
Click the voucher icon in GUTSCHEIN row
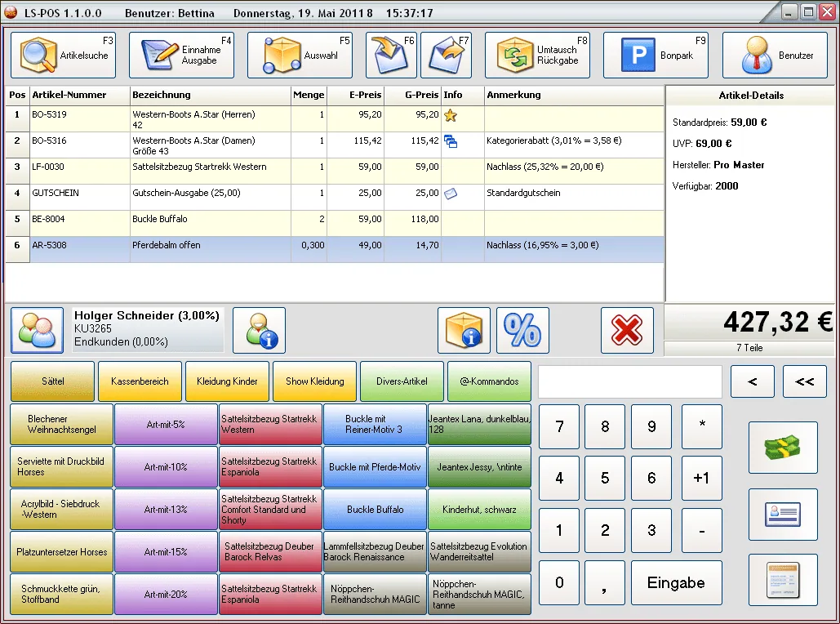coord(451,194)
